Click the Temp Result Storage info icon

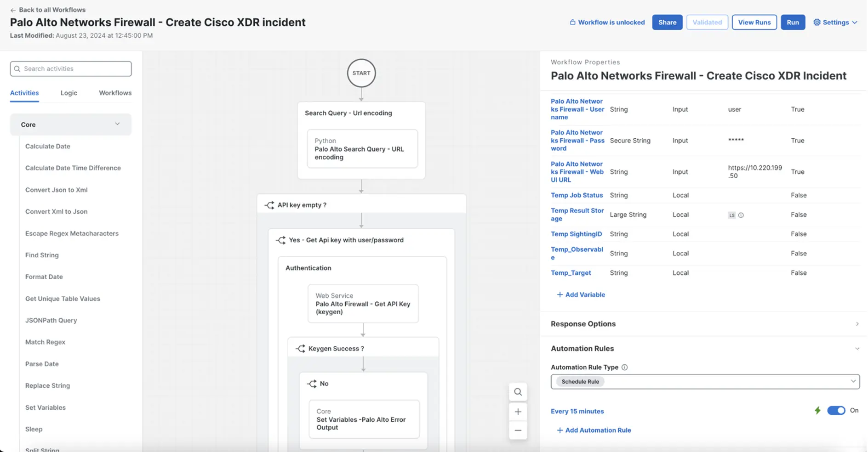click(x=741, y=215)
